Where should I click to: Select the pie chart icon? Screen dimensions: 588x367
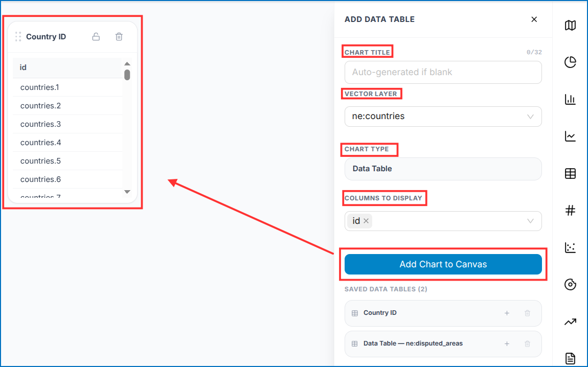click(570, 62)
